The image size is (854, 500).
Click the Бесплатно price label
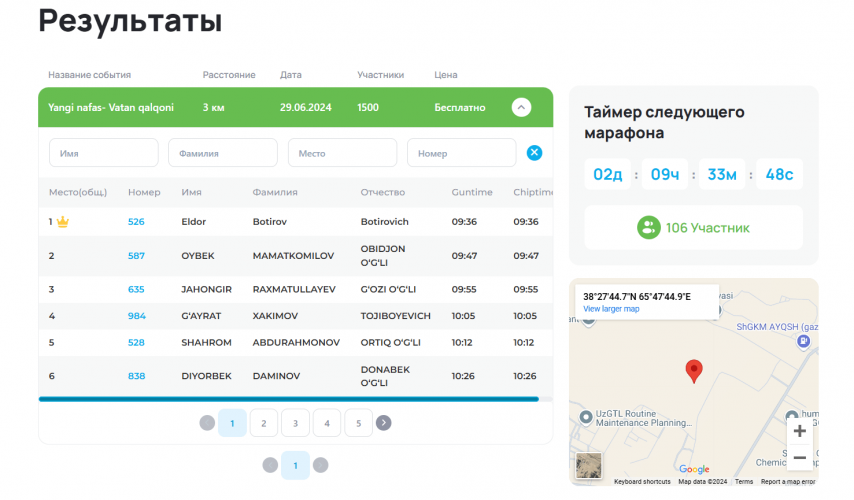(460, 107)
